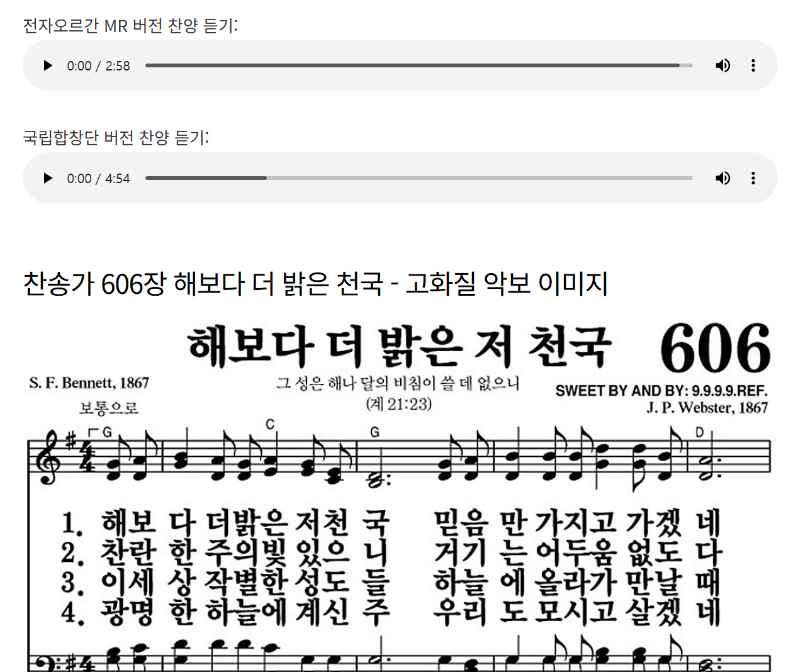Click verse 4 lyric line starting 광명
Image resolution: width=798 pixels, height=672 pixels.
click(391, 612)
